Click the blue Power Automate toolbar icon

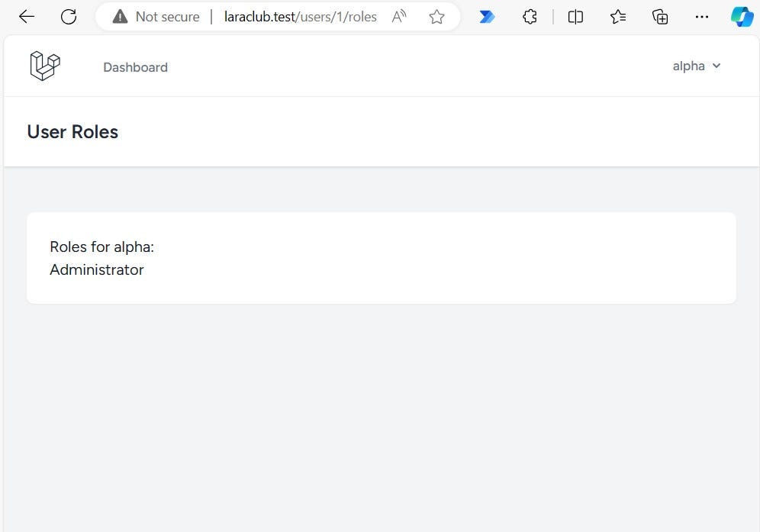pyautogui.click(x=487, y=16)
